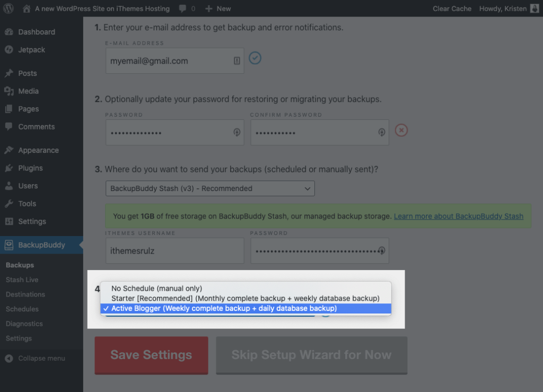Viewport: 543px width, 392px height.
Task: Click key icon in iThemes password field
Action: (382, 250)
